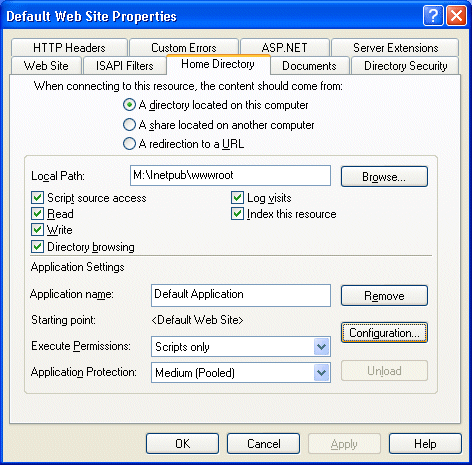Close the Default Web Site Properties dialog
Screen dimensions: 472x465
pyautogui.click(x=456, y=16)
